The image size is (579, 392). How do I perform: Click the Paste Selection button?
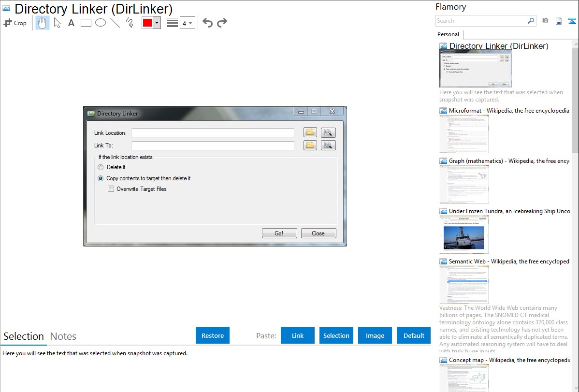[x=336, y=335]
